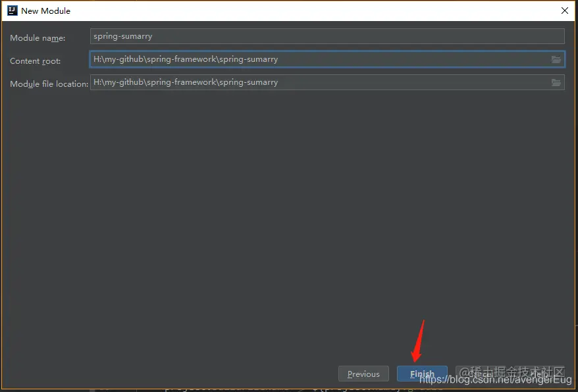
Task: Close the New Module dialog
Action: (564, 11)
